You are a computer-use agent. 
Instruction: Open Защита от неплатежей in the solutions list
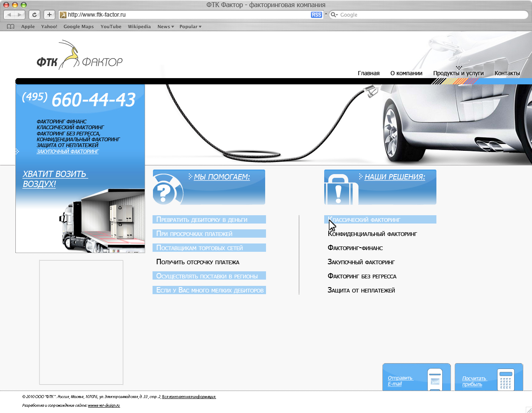pos(361,290)
